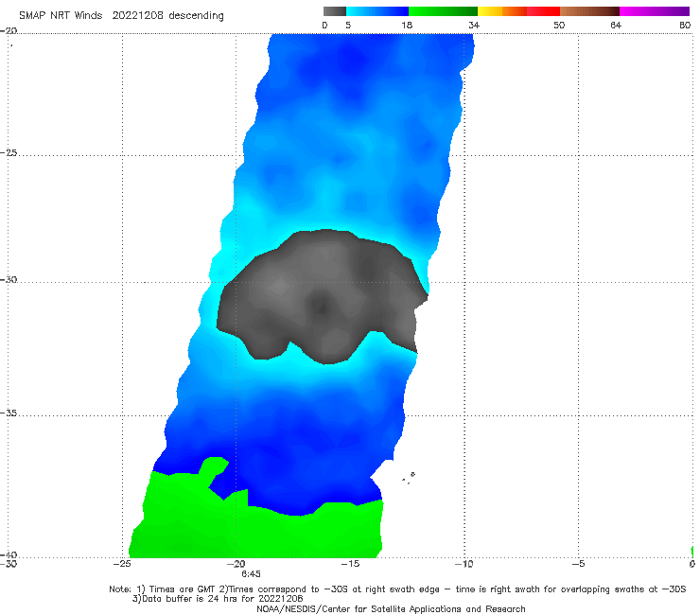Click the latitude label '-35' on left axis
700x615 pixels.
click(x=9, y=413)
